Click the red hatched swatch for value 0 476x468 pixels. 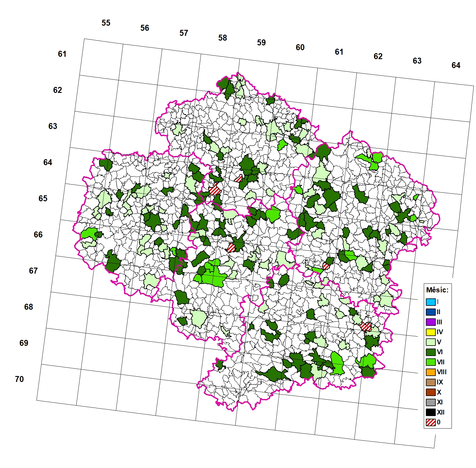[x=431, y=422]
